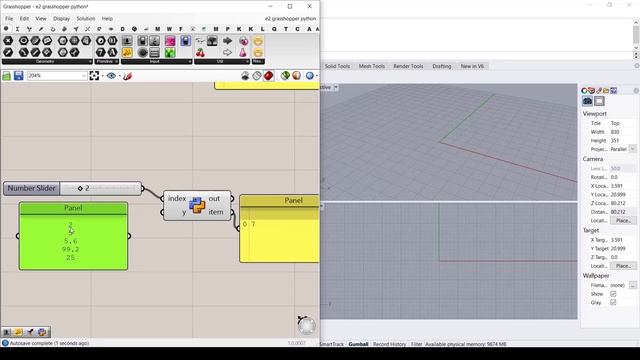Screen dimensions: 640x360
Task: Choose the blue icon in the Input group
Action: [x=186, y=41]
